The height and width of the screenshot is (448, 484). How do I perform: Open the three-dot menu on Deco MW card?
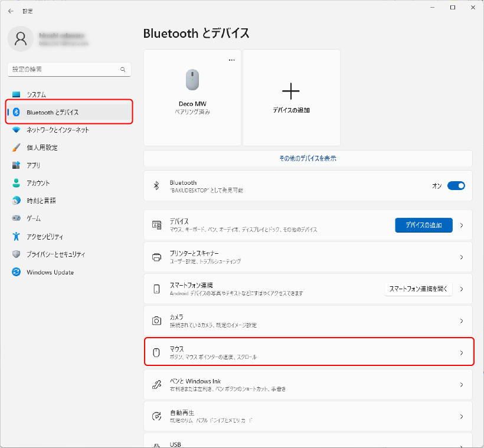[232, 60]
